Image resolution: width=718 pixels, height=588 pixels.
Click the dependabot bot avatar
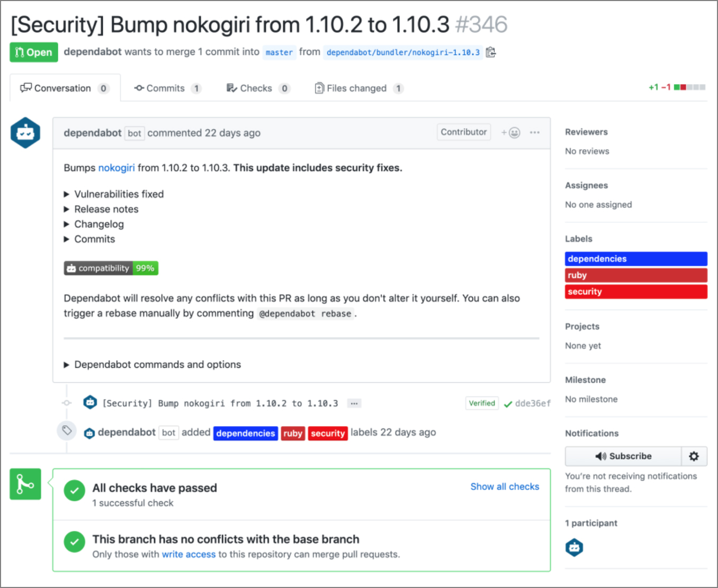pos(25,133)
